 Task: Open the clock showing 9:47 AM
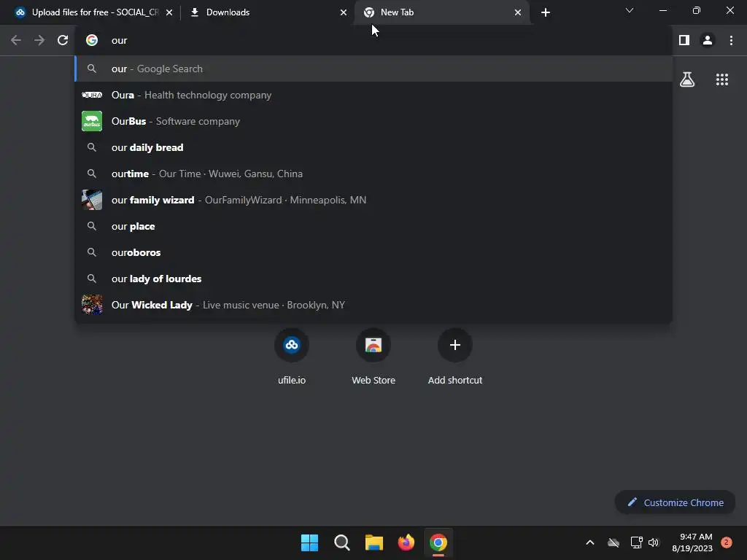(x=692, y=542)
